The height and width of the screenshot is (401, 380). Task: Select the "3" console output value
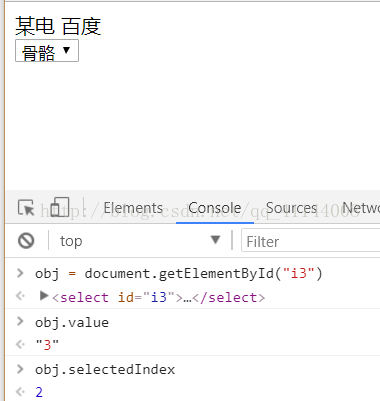tap(47, 345)
